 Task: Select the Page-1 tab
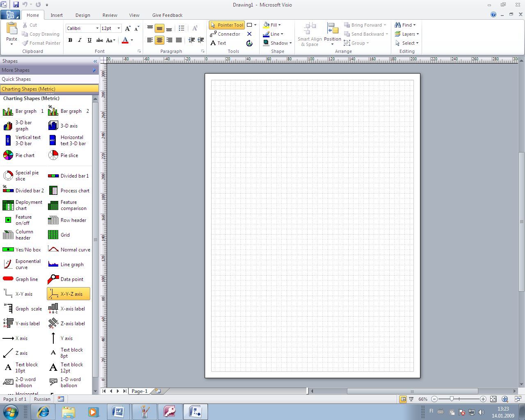click(139, 391)
